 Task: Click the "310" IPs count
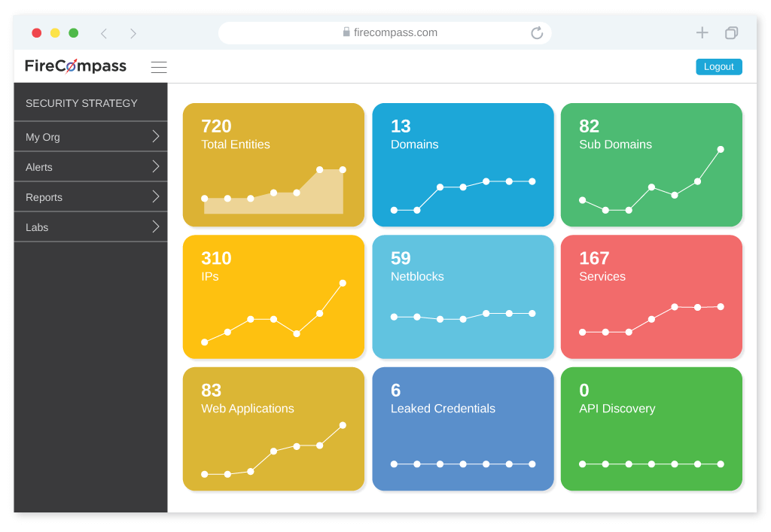click(x=216, y=258)
